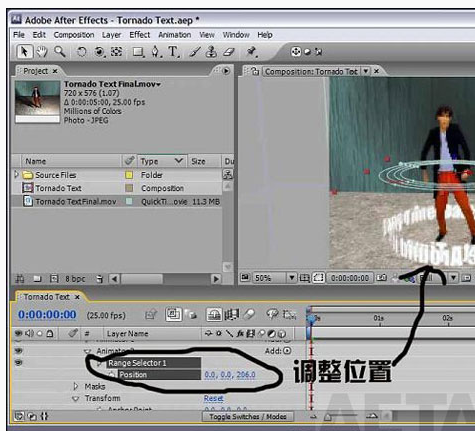Open the Layer menu
475x431 pixels.
pos(111,35)
